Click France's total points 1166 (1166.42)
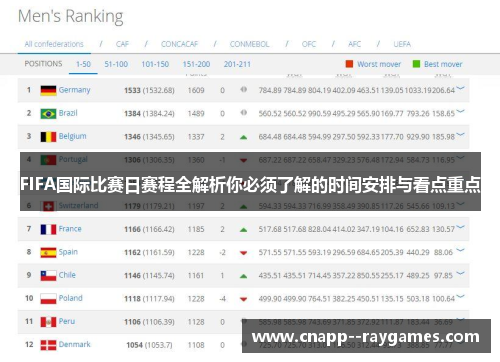 point(149,229)
